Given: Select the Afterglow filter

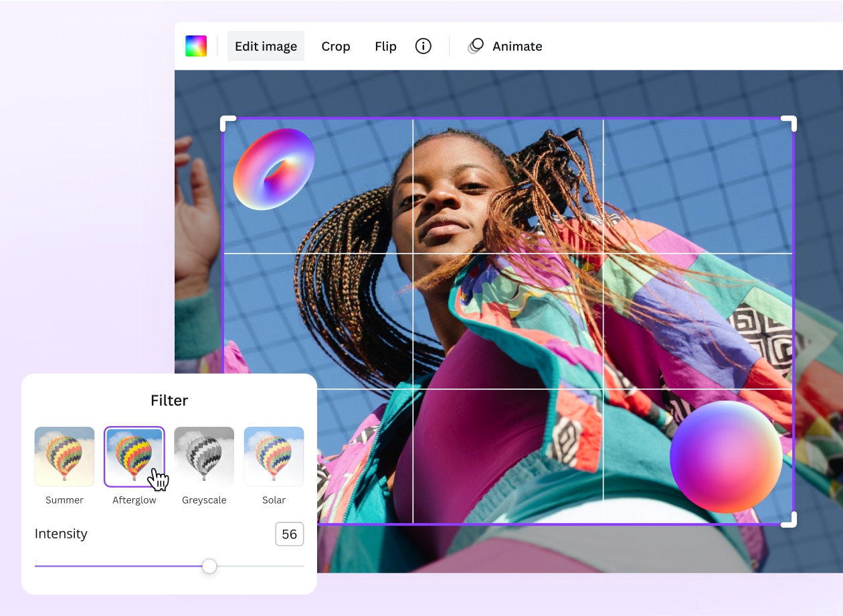Looking at the screenshot, I should point(134,456).
